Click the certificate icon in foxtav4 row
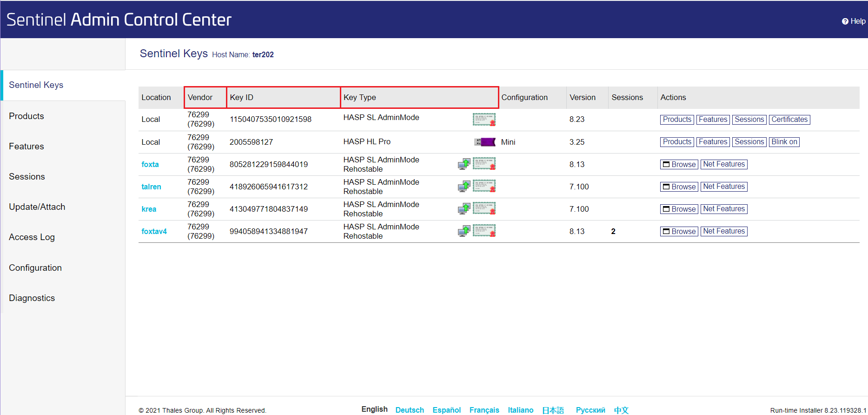 point(484,231)
